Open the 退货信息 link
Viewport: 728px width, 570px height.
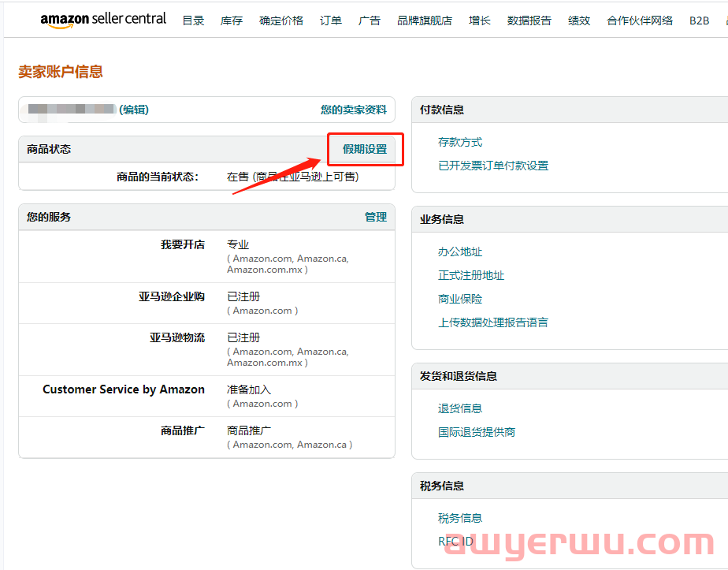[x=460, y=408]
